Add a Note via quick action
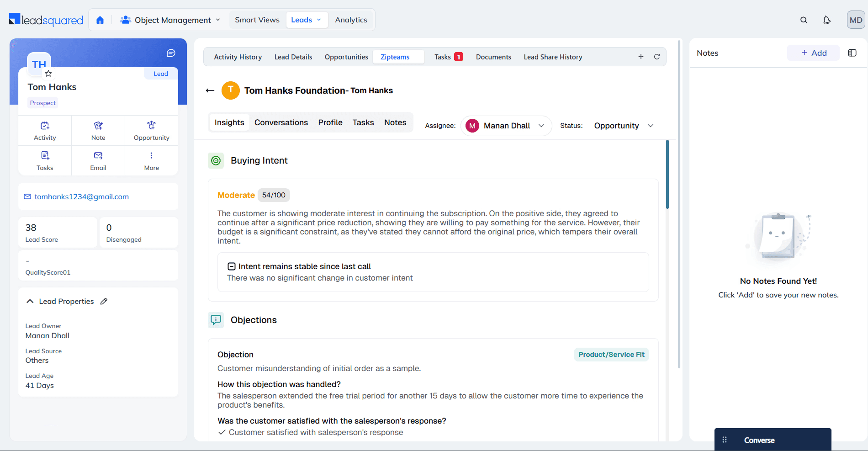Viewport: 868px width, 451px height. (x=98, y=131)
